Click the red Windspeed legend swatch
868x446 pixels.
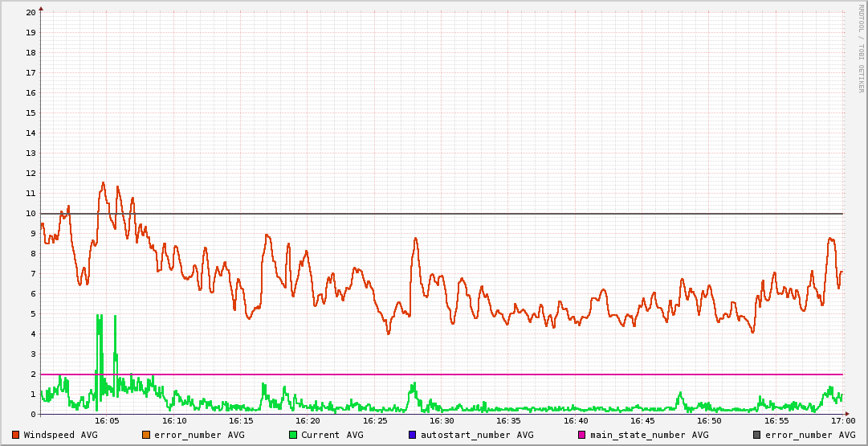(x=16, y=435)
